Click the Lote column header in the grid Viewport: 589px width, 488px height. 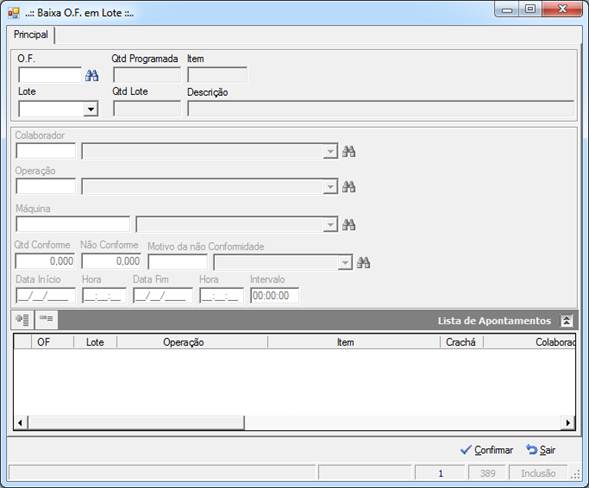click(x=95, y=342)
